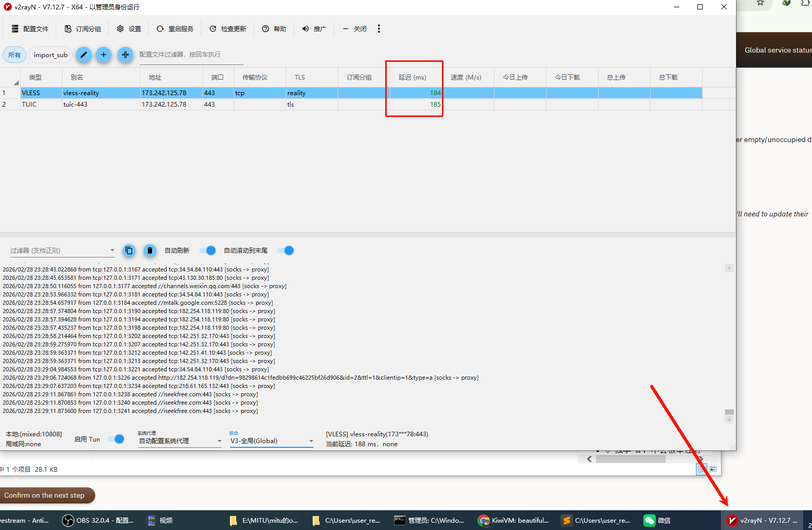
Task: Open OBS from the taskbar
Action: tap(98, 520)
